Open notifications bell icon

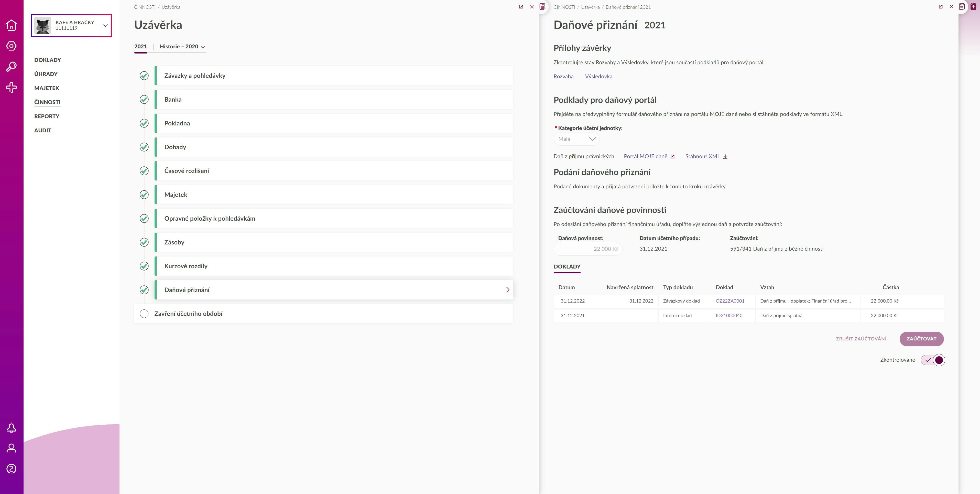[12, 428]
